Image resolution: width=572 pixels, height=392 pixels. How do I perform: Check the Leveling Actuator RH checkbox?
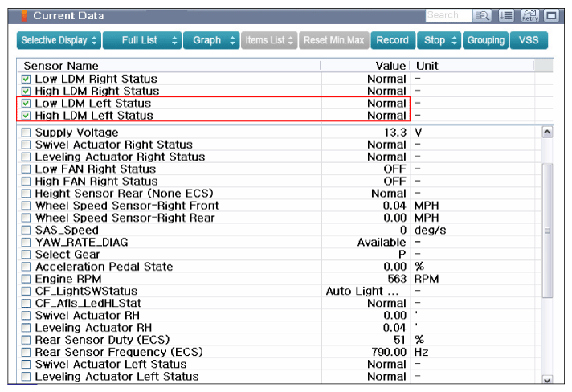click(x=26, y=328)
